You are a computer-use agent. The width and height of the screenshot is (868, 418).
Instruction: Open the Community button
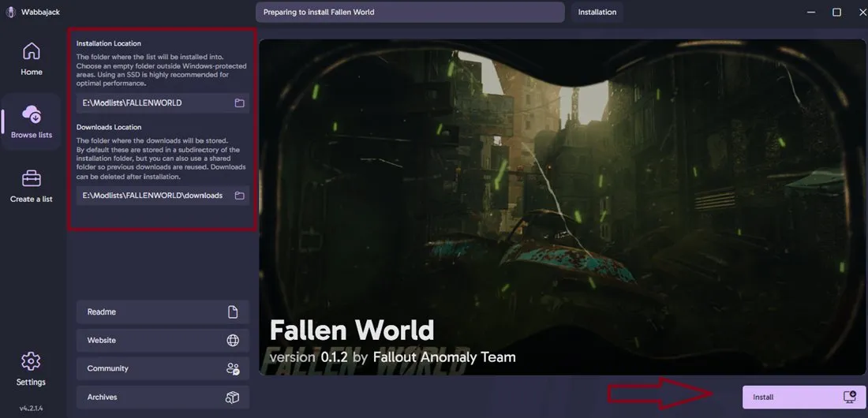(x=163, y=369)
